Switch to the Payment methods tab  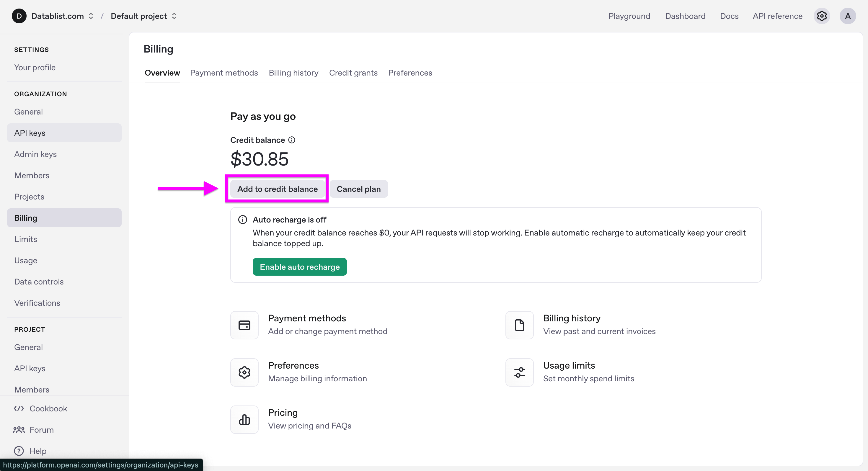point(224,73)
